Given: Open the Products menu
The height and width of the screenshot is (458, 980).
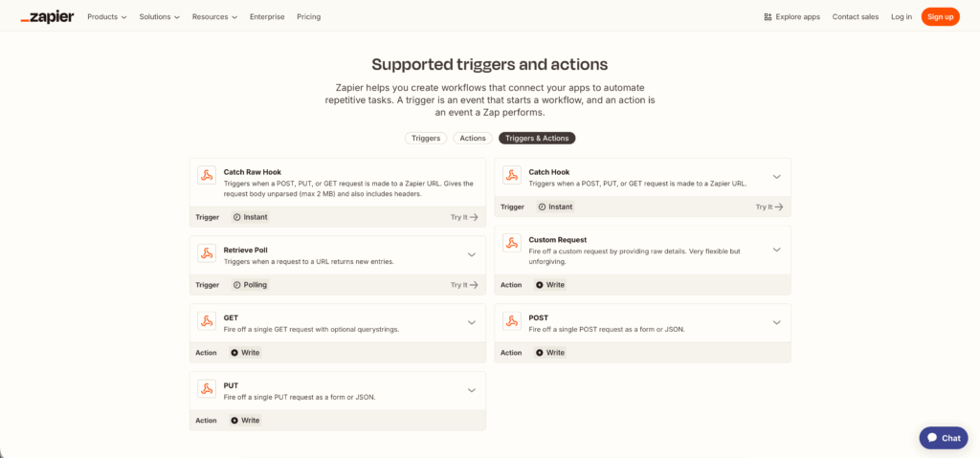Looking at the screenshot, I should click(106, 16).
